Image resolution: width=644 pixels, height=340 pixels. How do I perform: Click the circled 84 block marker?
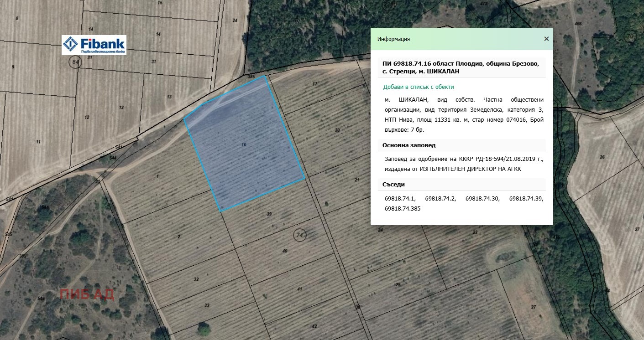[75, 62]
